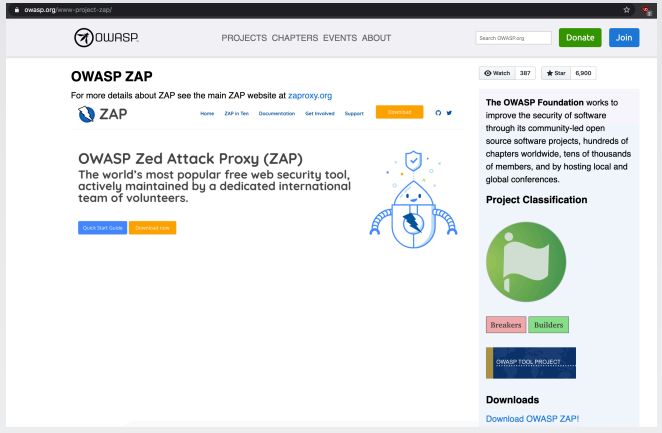Click the Watch GitHub button
The image size is (662, 433).
click(x=497, y=73)
